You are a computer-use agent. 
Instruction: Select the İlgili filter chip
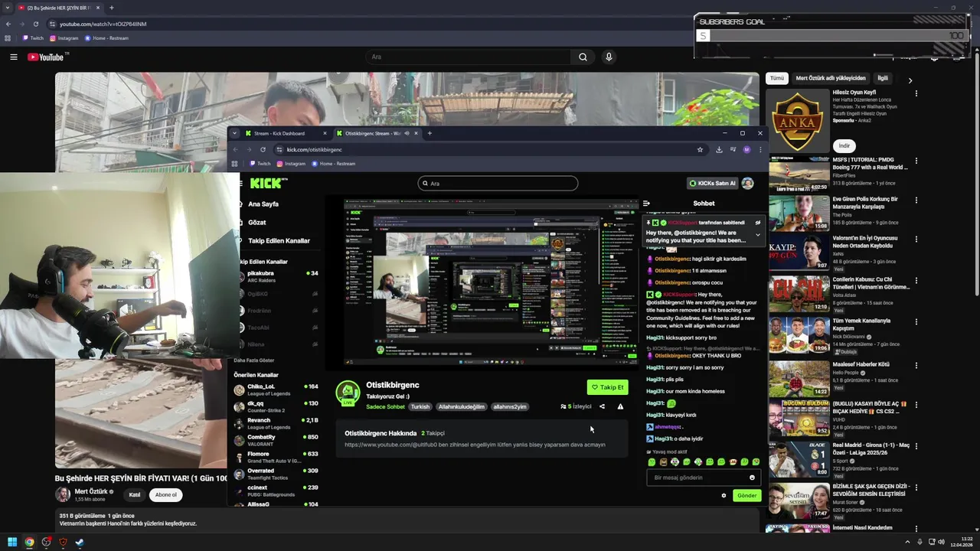pyautogui.click(x=883, y=78)
